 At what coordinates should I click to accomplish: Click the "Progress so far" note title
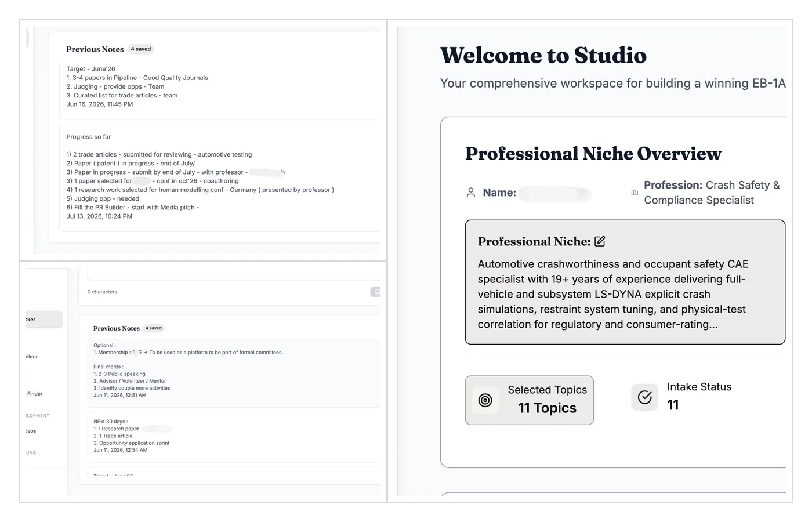click(89, 137)
